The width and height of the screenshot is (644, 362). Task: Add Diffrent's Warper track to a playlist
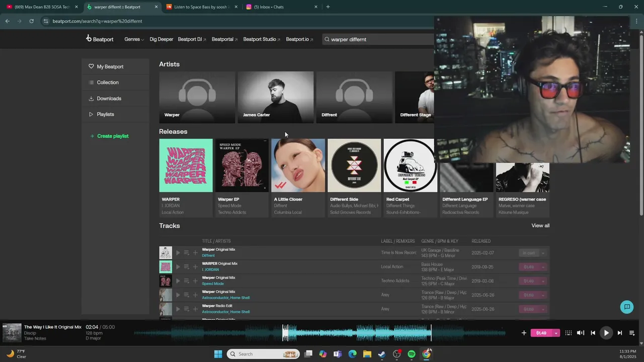(195, 253)
